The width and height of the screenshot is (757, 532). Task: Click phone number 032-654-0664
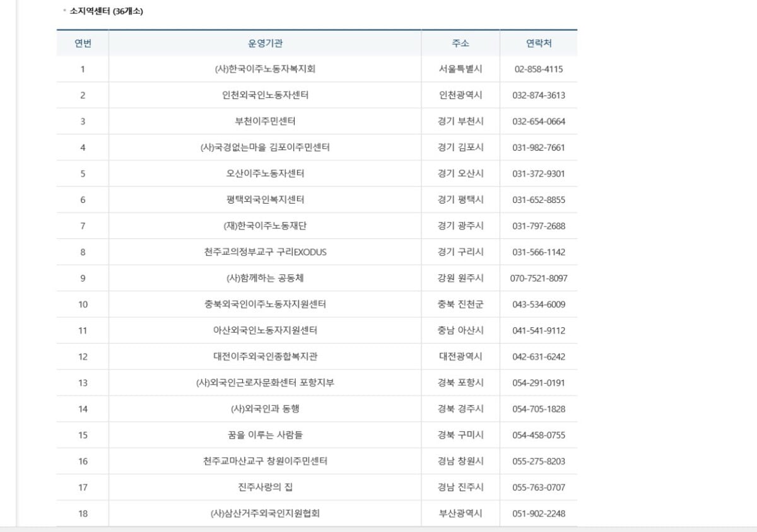pos(538,122)
